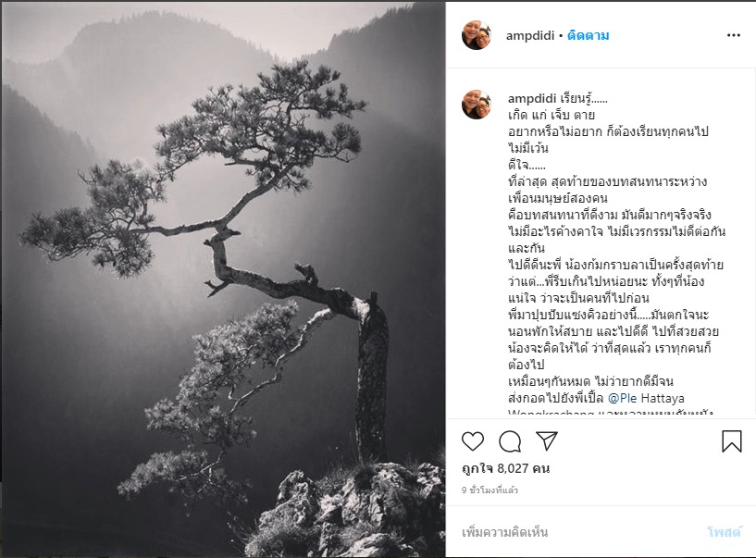Click the 9 hours ago timestamp
The image size is (756, 558).
[490, 490]
